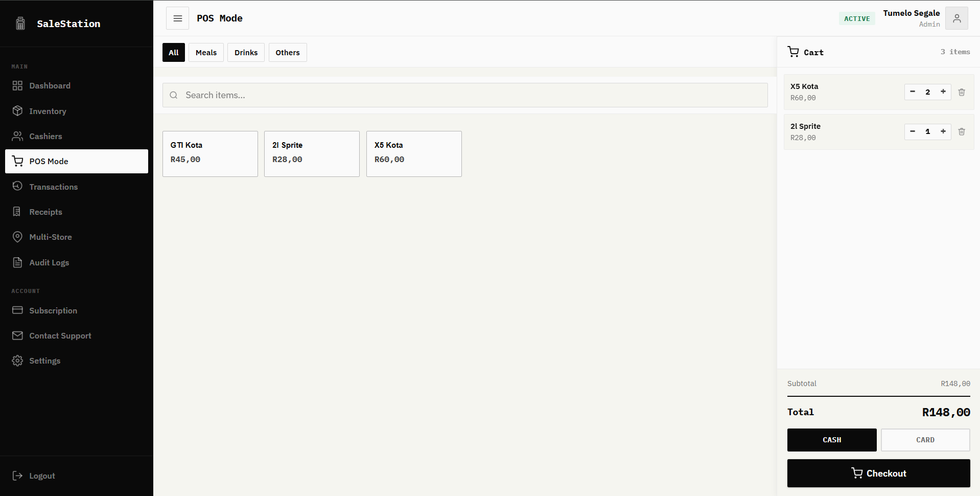Image resolution: width=980 pixels, height=496 pixels.
Task: Decrease 2l Sprite quantity
Action: (913, 131)
